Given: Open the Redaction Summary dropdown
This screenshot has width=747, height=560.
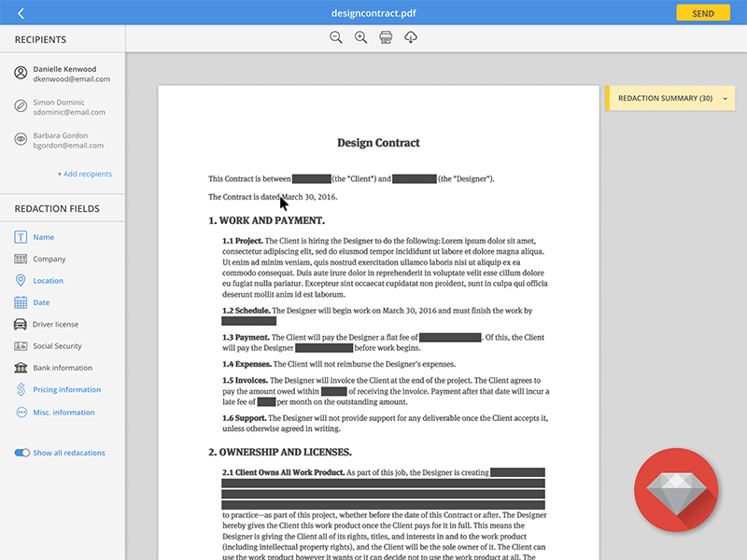Looking at the screenshot, I should (669, 97).
